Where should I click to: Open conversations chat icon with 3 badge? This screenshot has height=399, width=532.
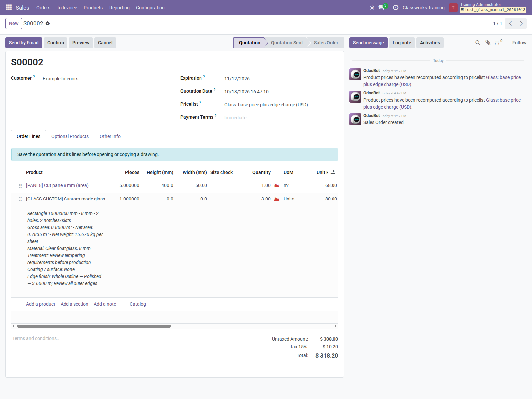382,7
